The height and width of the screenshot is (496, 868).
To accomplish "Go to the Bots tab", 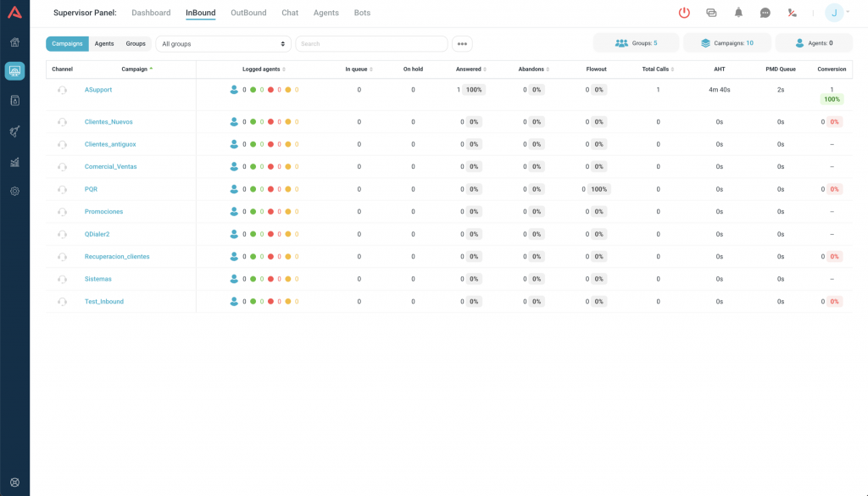I will 362,13.
